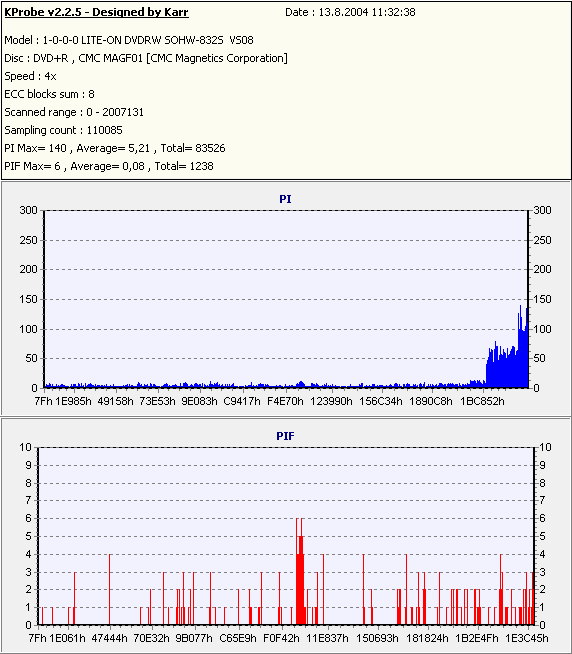Click the 11E837h label on PIF axis

click(x=327, y=638)
